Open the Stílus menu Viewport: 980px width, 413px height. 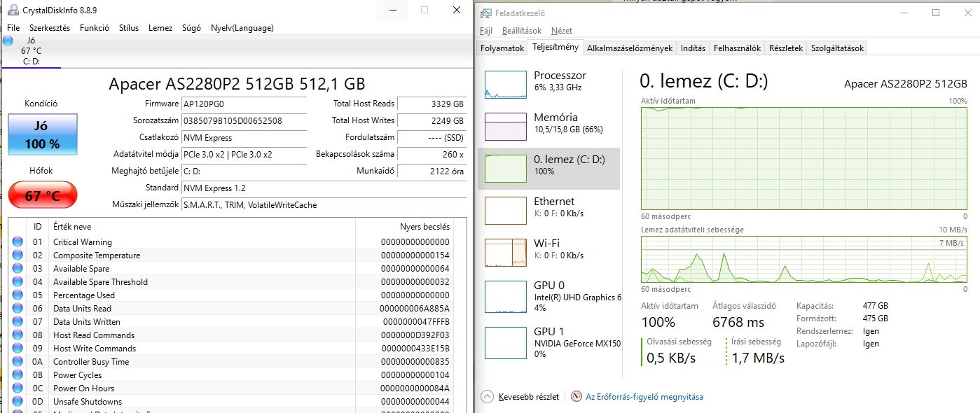coord(129,28)
